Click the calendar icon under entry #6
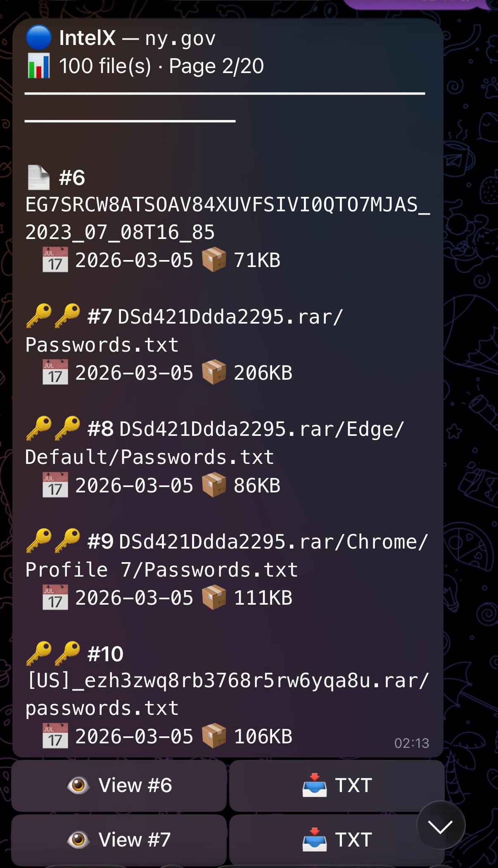The image size is (498, 868). [x=55, y=260]
